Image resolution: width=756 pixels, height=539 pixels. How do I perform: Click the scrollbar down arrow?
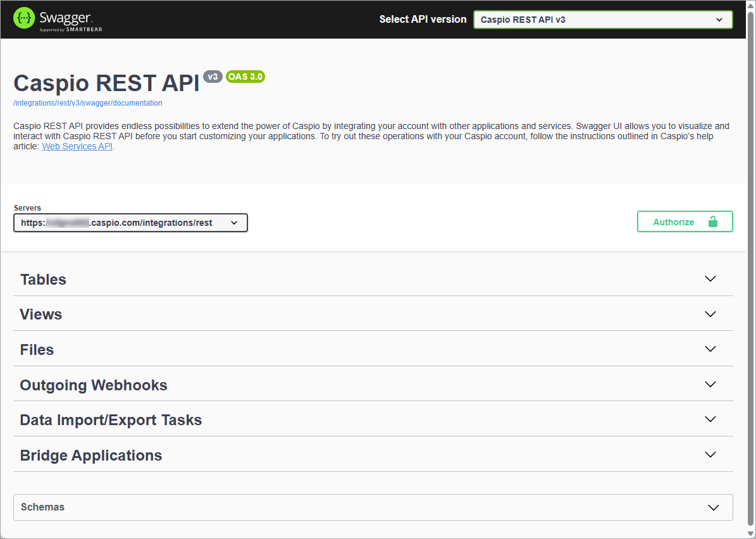click(x=751, y=534)
